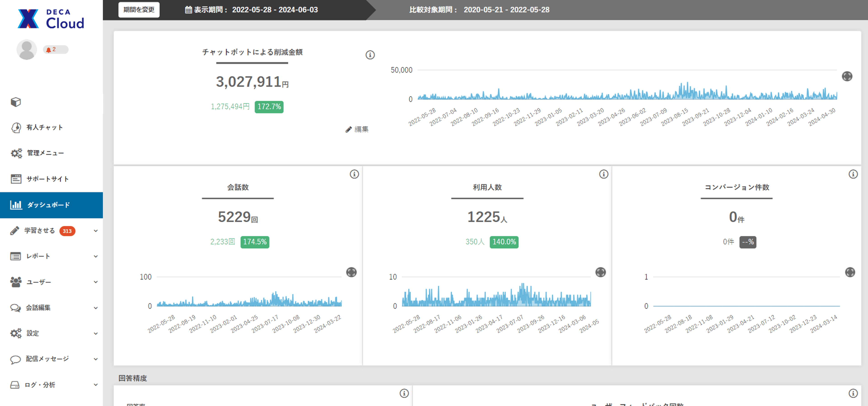Expand the レポート submenu chevron
This screenshot has height=406, width=868.
(96, 257)
